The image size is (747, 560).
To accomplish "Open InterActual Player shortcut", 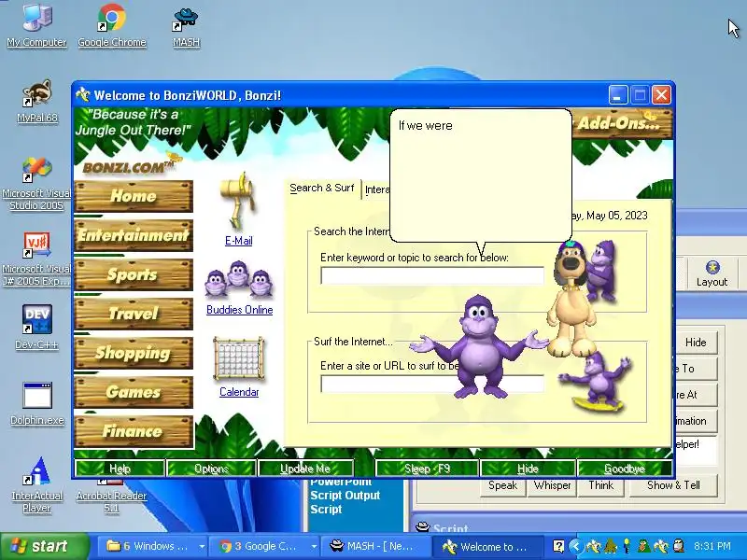I will pyautogui.click(x=36, y=484).
